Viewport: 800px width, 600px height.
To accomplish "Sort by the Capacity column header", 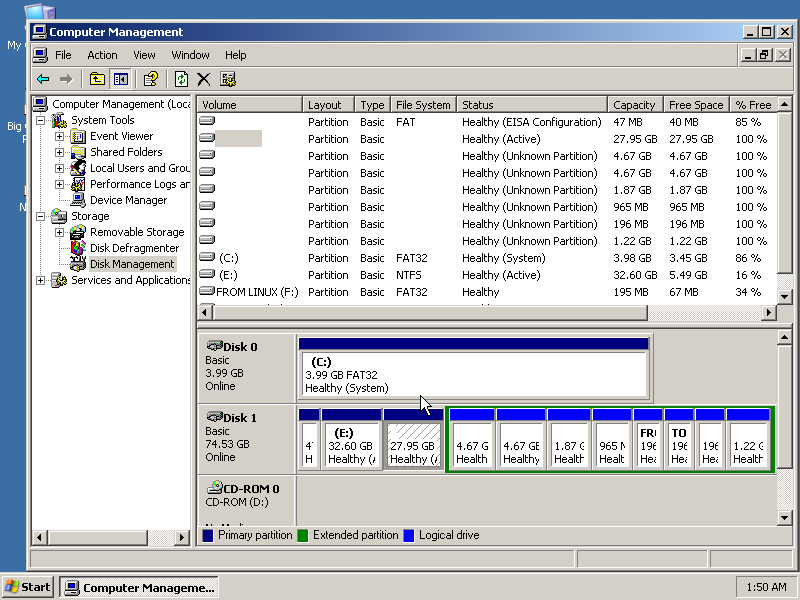I will point(635,105).
